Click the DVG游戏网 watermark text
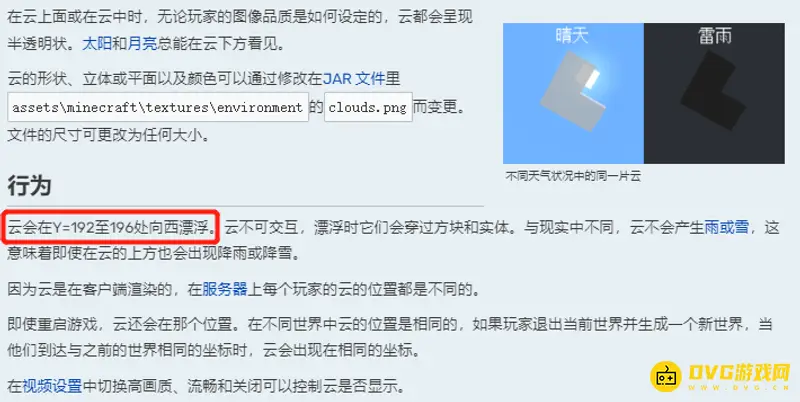This screenshot has height=402, width=800. click(739, 372)
